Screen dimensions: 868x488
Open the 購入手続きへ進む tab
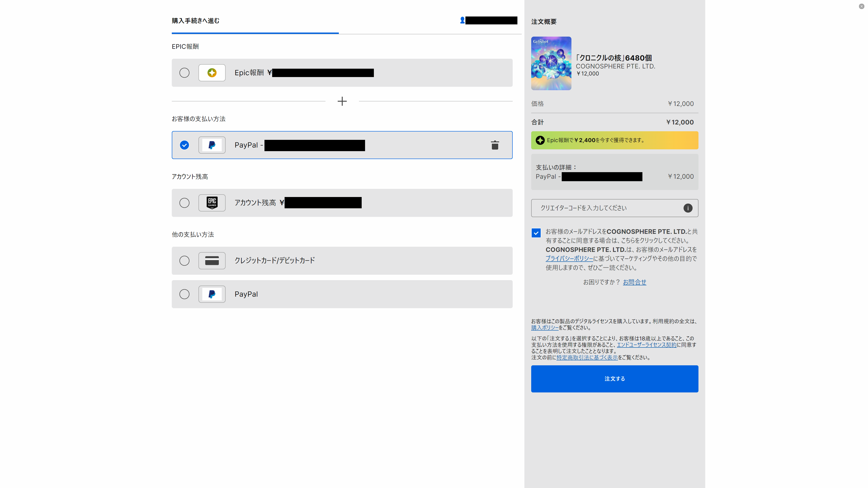[x=196, y=21]
